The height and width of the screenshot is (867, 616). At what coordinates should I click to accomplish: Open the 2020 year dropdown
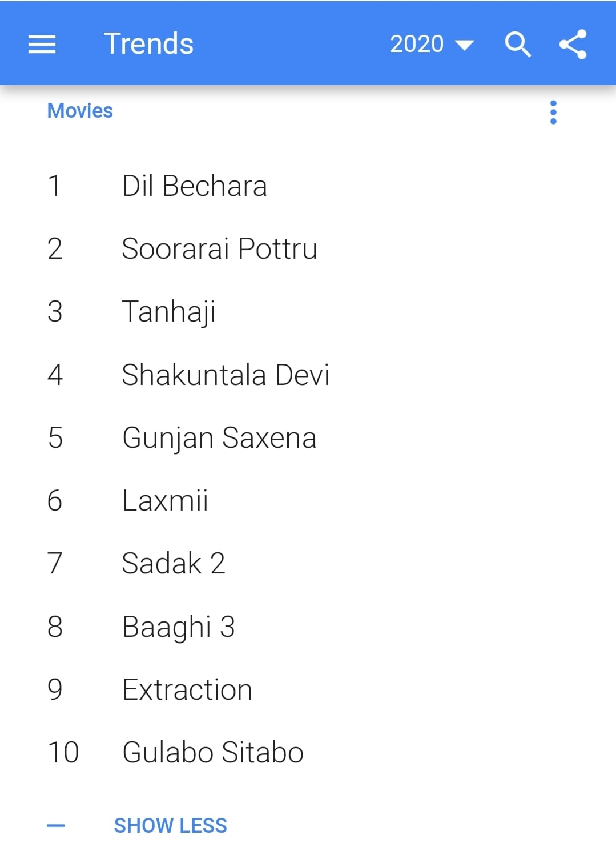432,44
